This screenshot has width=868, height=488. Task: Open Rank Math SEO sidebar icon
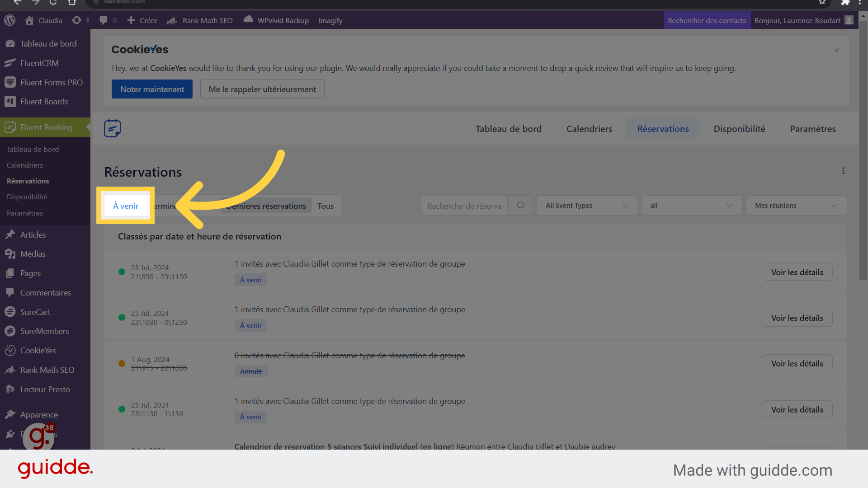[x=10, y=370]
